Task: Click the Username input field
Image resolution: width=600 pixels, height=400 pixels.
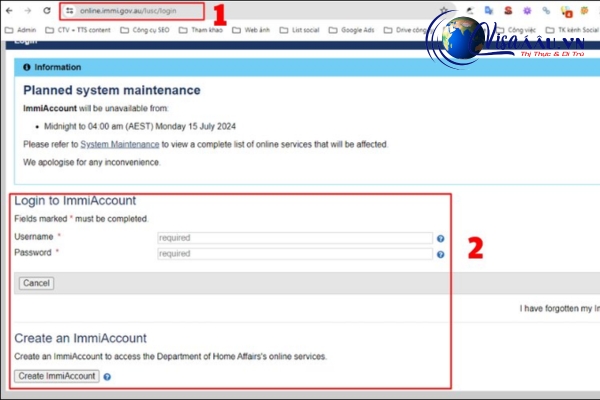Action: 295,238
